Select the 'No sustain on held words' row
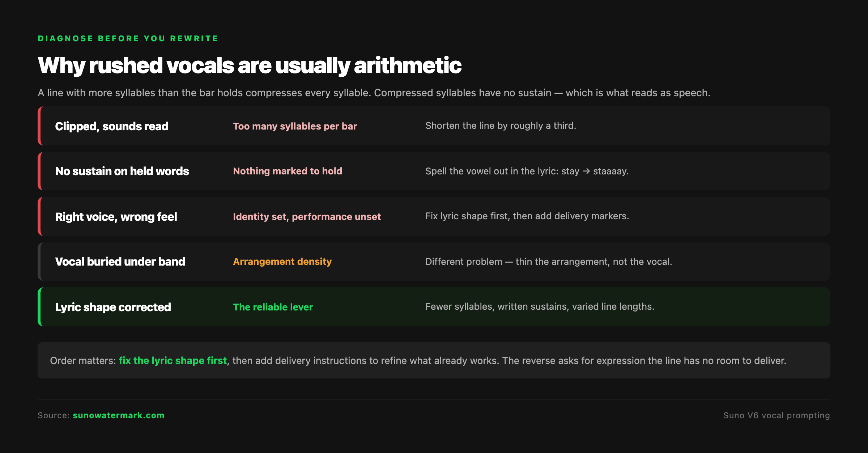 434,171
